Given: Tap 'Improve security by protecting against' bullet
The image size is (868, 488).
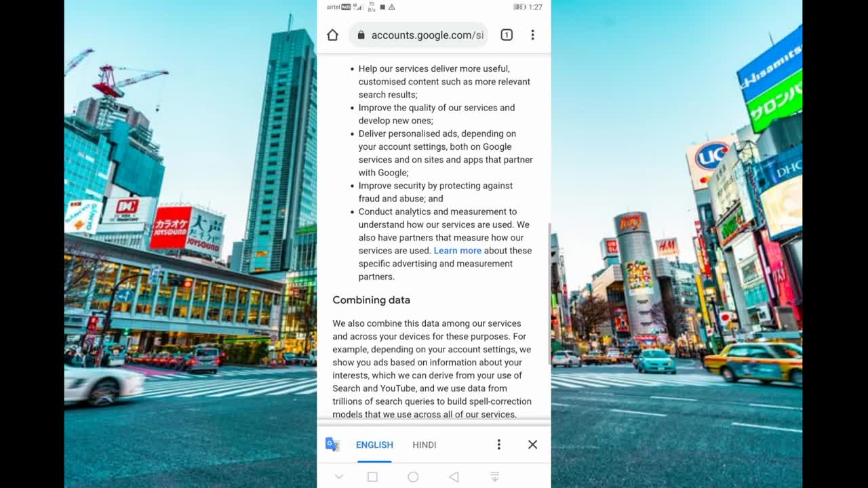Looking at the screenshot, I should pyautogui.click(x=435, y=192).
